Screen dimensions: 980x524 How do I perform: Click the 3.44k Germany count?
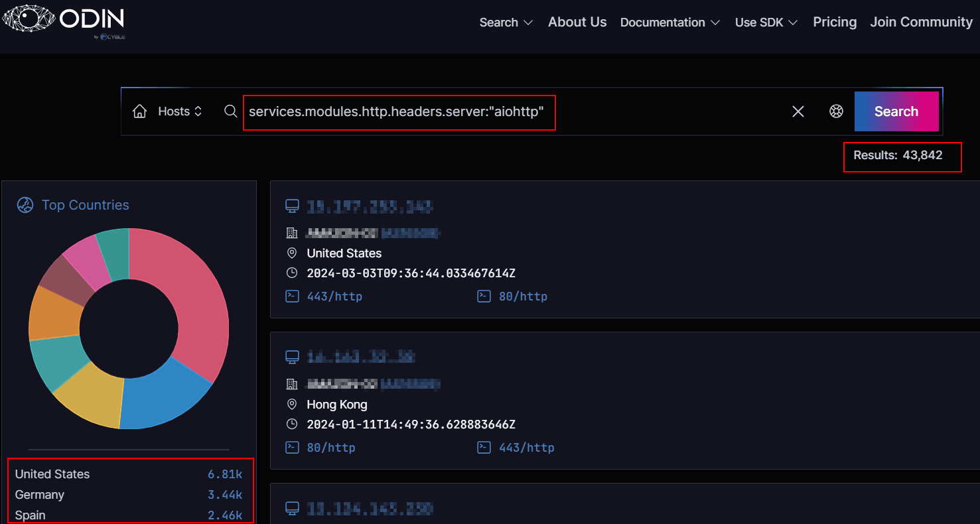point(225,495)
